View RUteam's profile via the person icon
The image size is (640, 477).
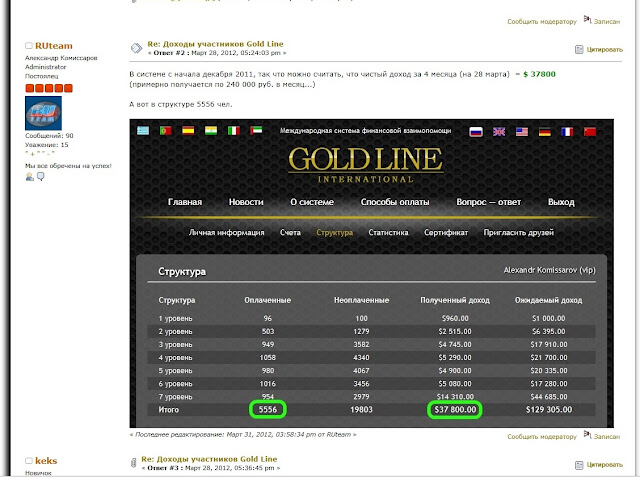pos(30,177)
